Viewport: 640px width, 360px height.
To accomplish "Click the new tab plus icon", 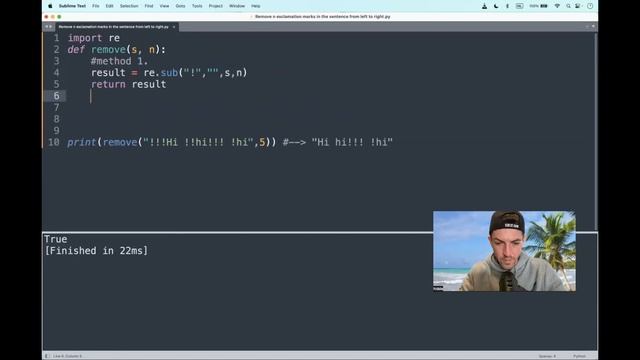I will click(x=587, y=27).
